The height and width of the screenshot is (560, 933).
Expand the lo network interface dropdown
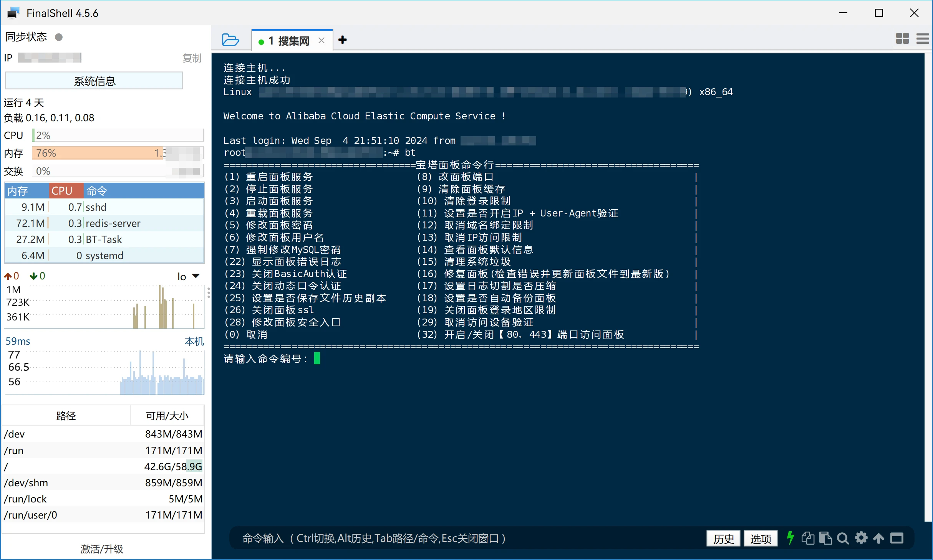196,276
